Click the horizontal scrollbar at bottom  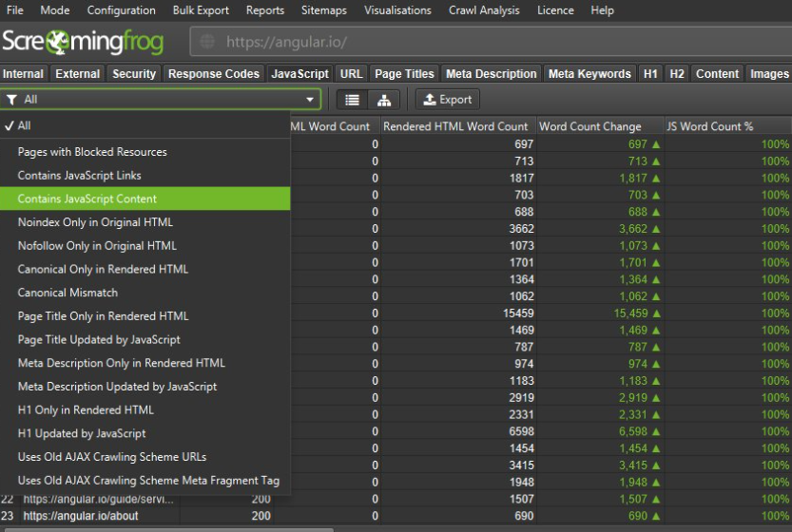click(x=169, y=529)
